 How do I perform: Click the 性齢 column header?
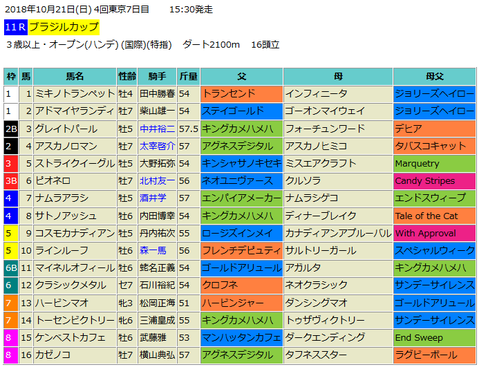tap(127, 77)
